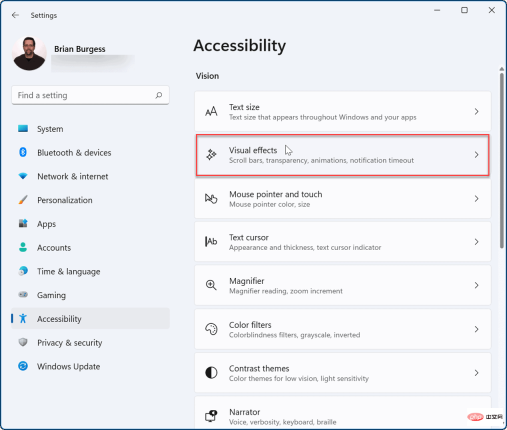Click the Bluetooth icon in sidebar

(x=23, y=152)
